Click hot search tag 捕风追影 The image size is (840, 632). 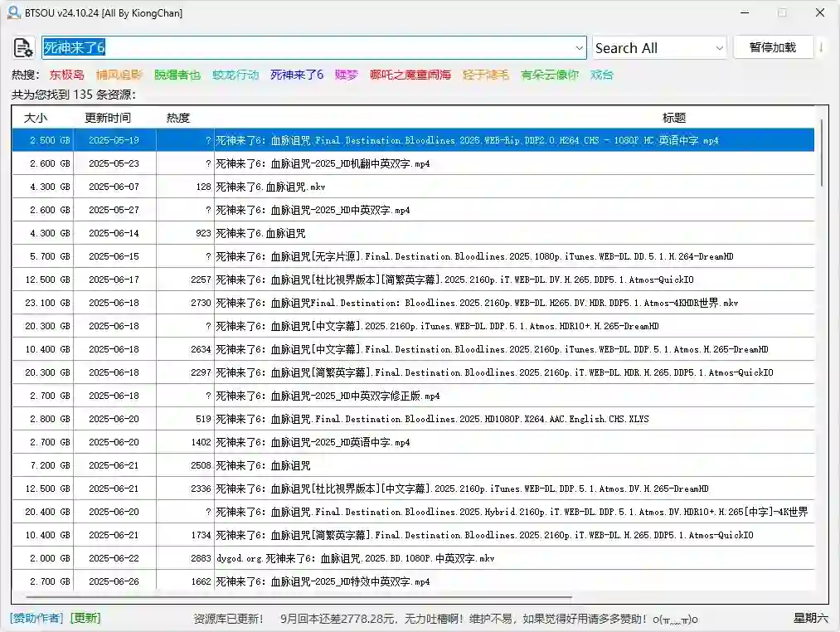click(119, 75)
